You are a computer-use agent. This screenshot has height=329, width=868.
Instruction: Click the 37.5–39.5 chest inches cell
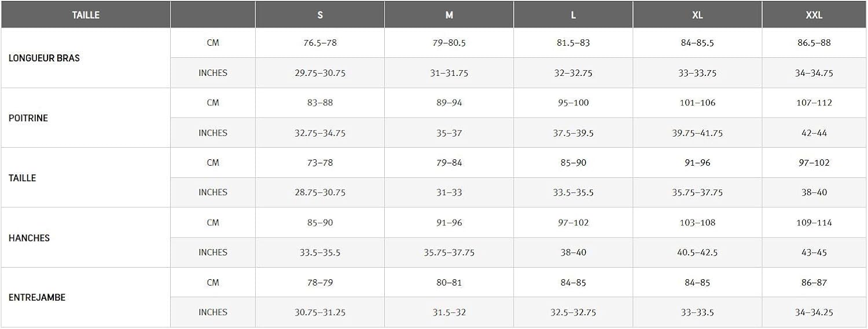point(573,133)
